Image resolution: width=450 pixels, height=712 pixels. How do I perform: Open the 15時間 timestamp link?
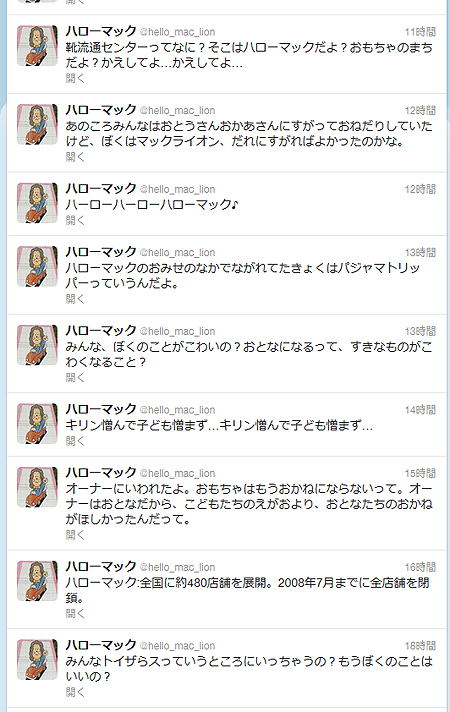[420, 473]
